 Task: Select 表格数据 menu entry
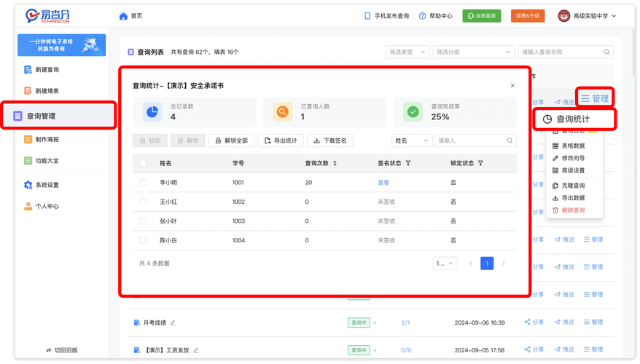[x=569, y=146]
